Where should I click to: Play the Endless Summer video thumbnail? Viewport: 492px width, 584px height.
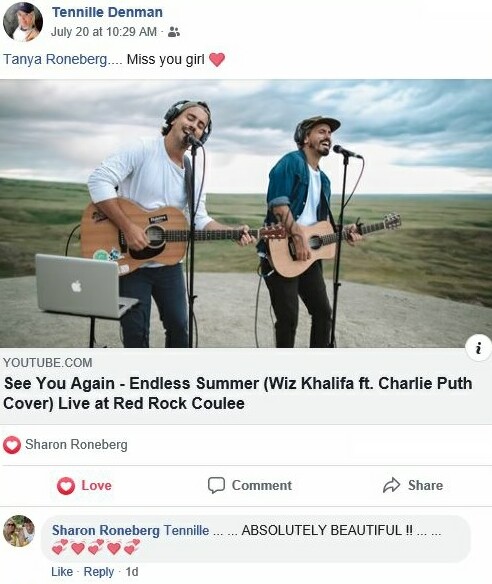click(x=246, y=213)
